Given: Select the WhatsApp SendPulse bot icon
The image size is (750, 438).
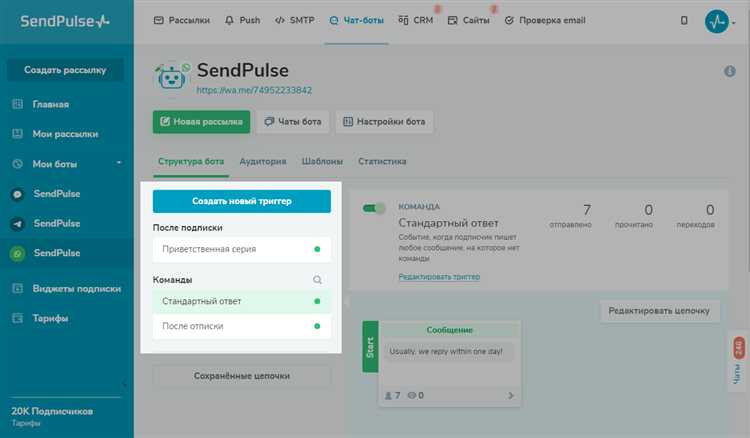Looking at the screenshot, I should 17,253.
